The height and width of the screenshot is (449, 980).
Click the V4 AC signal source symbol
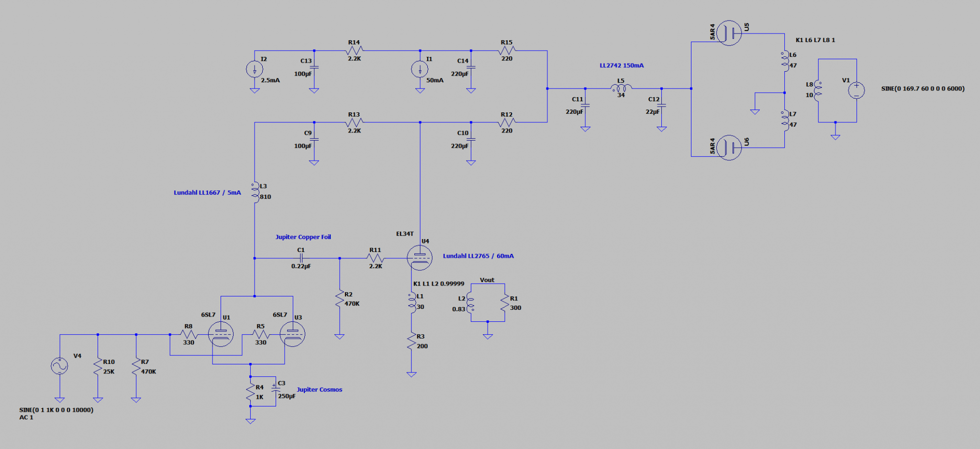pos(59,366)
